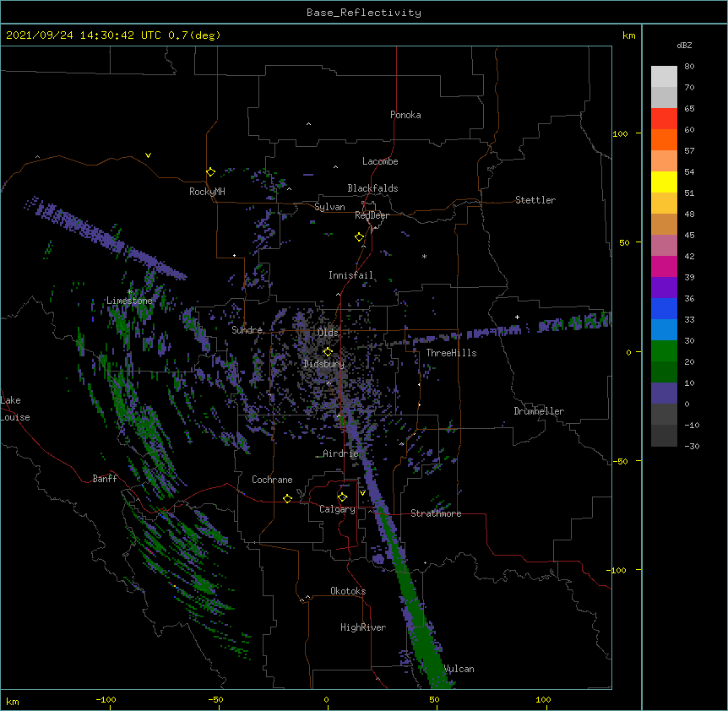Click the white asterisk marker east of Innisfail

click(x=424, y=256)
